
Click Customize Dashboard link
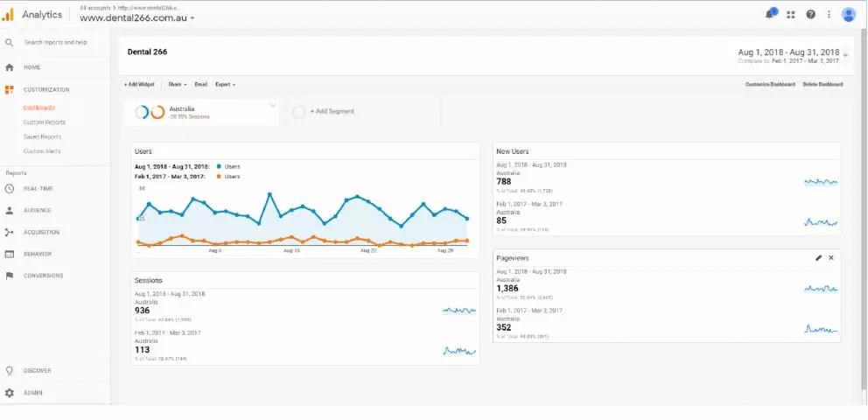[x=770, y=85]
